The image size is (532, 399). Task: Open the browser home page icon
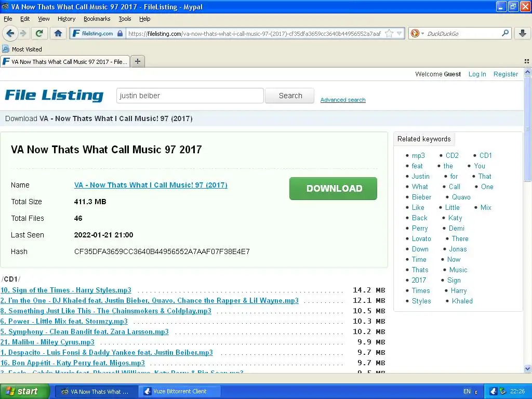coord(58,33)
